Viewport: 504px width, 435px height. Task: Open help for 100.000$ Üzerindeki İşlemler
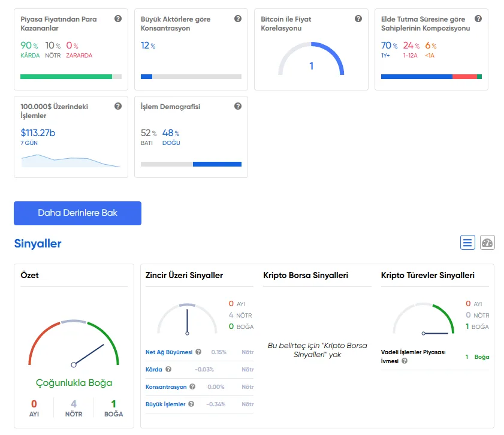118,107
